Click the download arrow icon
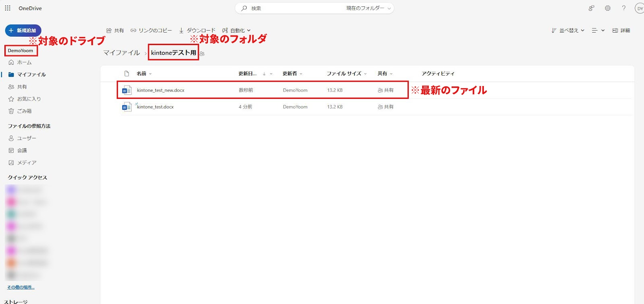Viewport: 644px width, 304px height. click(x=182, y=31)
